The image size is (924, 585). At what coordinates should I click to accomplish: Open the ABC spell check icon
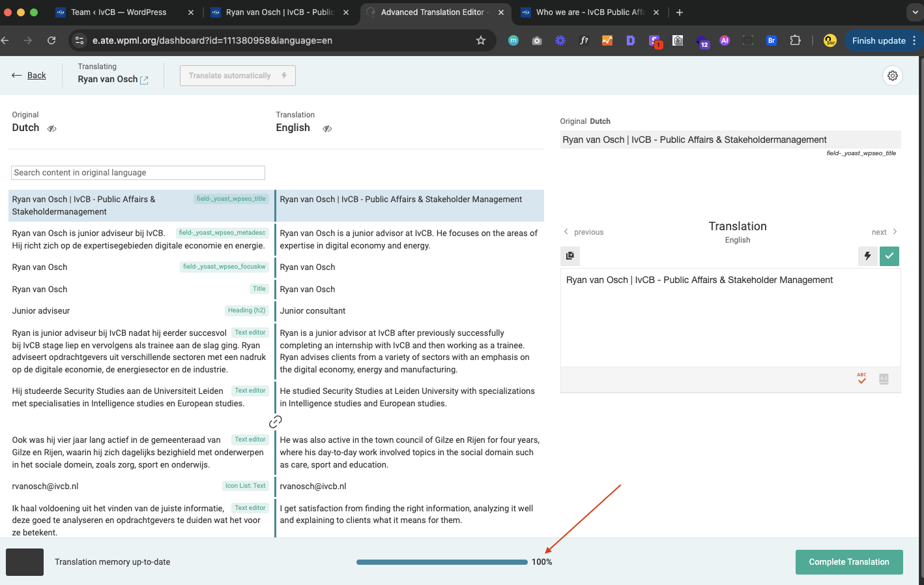pyautogui.click(x=862, y=378)
